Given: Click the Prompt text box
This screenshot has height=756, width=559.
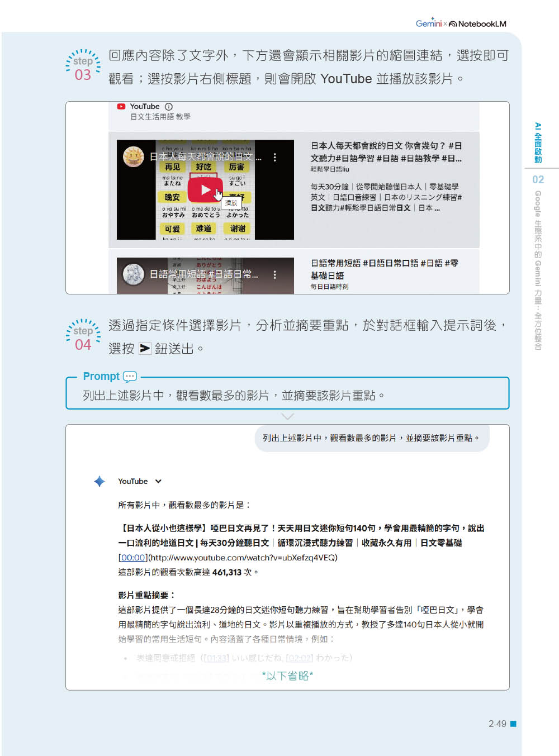Looking at the screenshot, I should coord(287,396).
